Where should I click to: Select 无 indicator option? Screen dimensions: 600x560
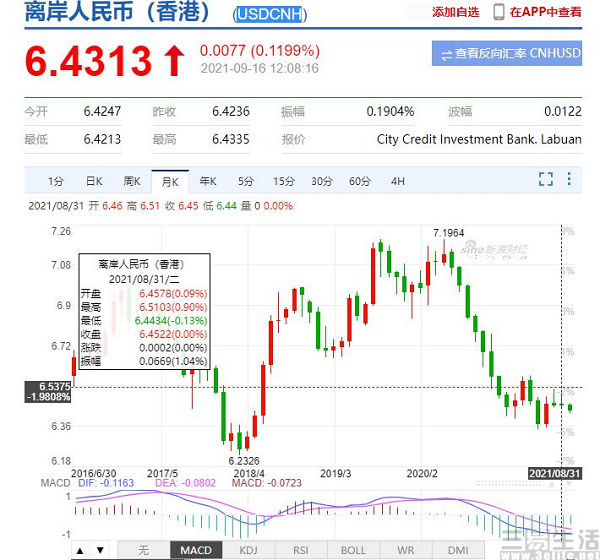tap(143, 550)
